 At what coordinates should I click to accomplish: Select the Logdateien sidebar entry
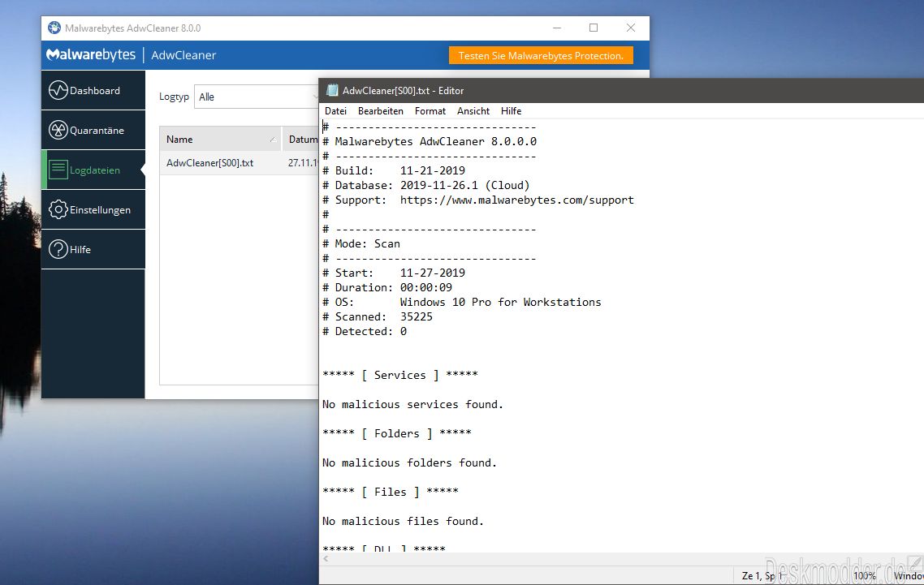tap(93, 170)
